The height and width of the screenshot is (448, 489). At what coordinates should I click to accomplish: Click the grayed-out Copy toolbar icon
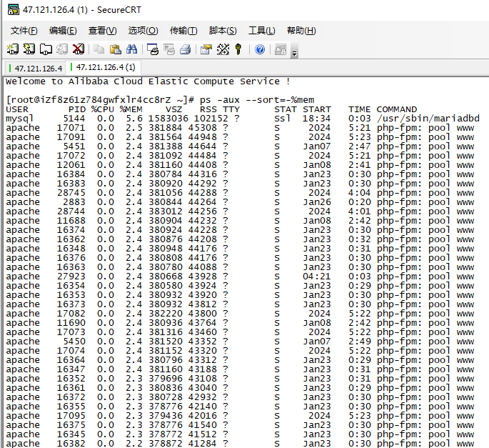[99, 49]
